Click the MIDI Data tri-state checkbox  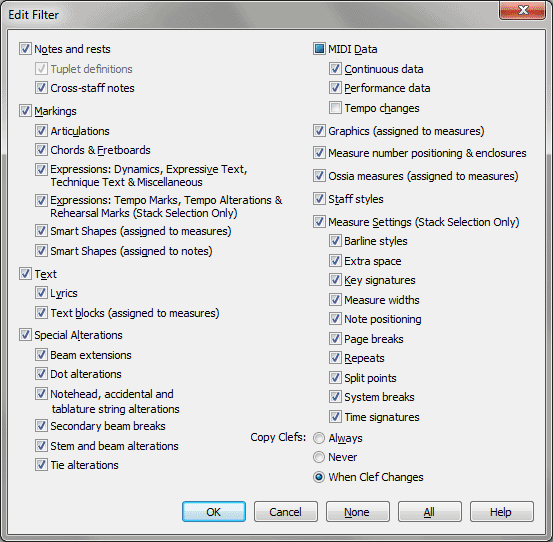319,49
